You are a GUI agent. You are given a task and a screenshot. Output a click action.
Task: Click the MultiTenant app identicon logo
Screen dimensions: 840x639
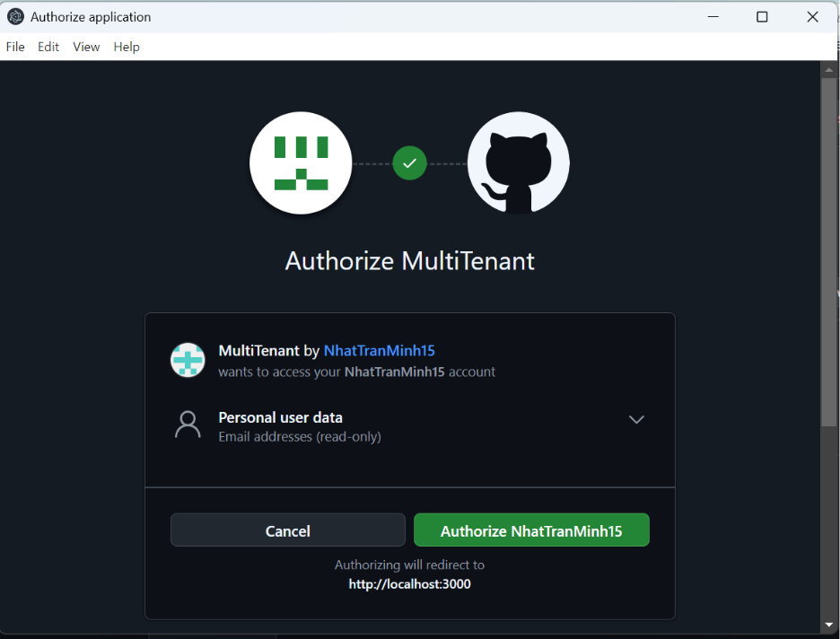coord(301,163)
